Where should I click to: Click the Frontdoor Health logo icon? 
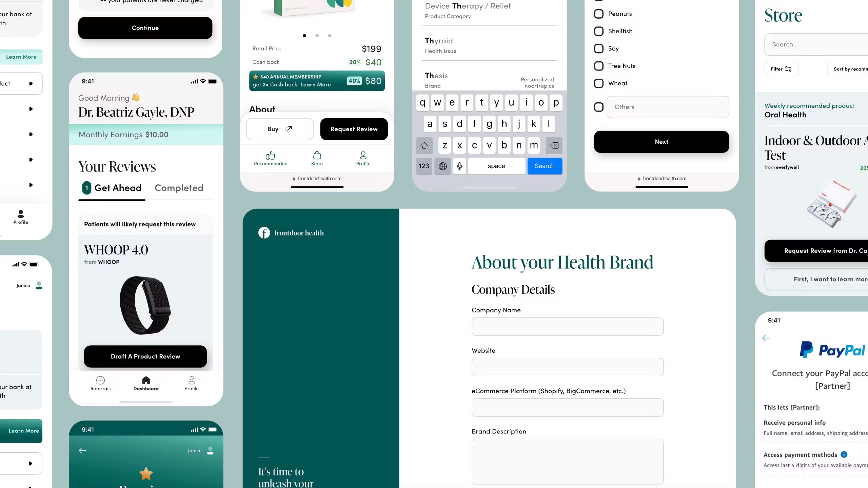click(x=263, y=232)
